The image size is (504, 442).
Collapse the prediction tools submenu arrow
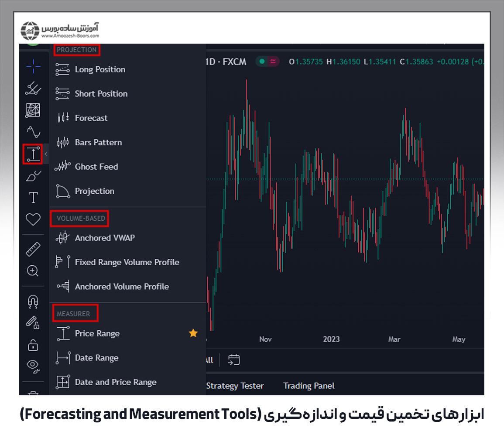click(46, 154)
